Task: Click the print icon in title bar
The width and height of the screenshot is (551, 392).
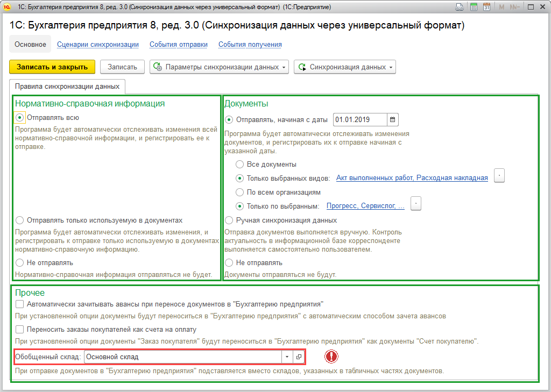Action: pyautogui.click(x=460, y=8)
